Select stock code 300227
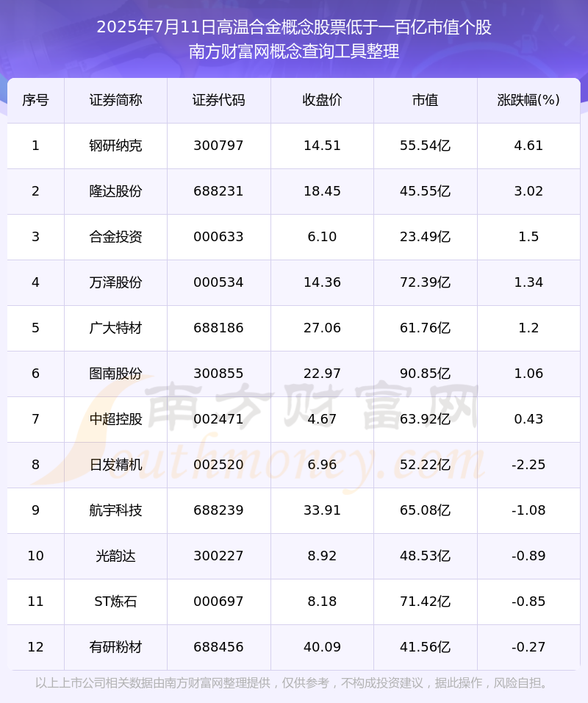 (x=219, y=556)
